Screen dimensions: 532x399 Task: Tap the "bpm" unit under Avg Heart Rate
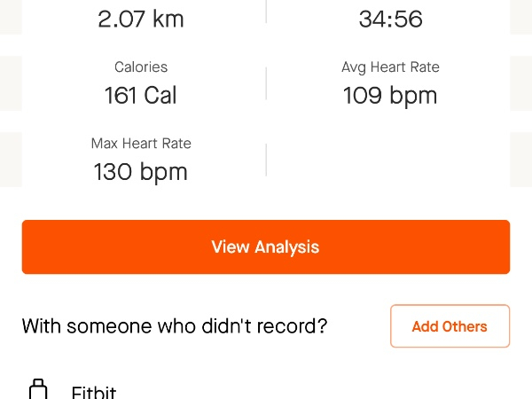click(414, 95)
